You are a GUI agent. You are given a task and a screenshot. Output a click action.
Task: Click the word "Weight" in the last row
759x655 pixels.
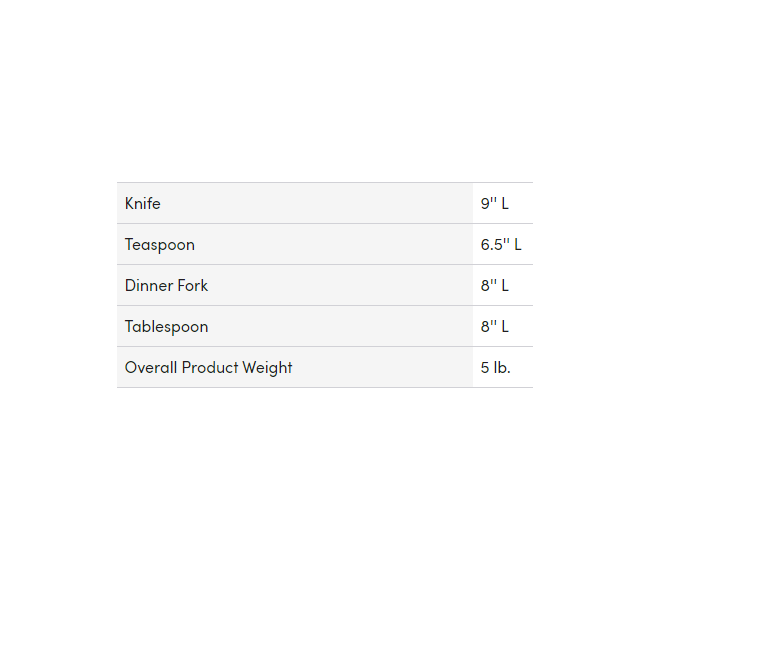266,368
